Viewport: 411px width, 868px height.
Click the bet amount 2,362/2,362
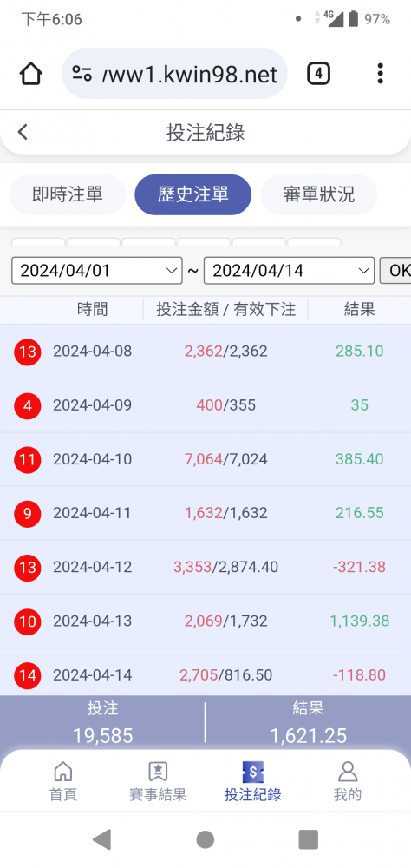[x=225, y=352]
